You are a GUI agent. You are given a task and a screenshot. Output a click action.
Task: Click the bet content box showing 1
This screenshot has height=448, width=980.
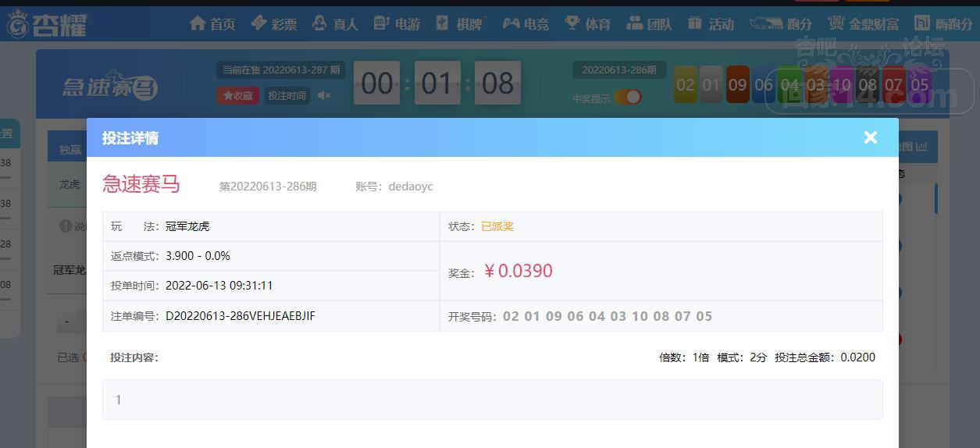(493, 400)
